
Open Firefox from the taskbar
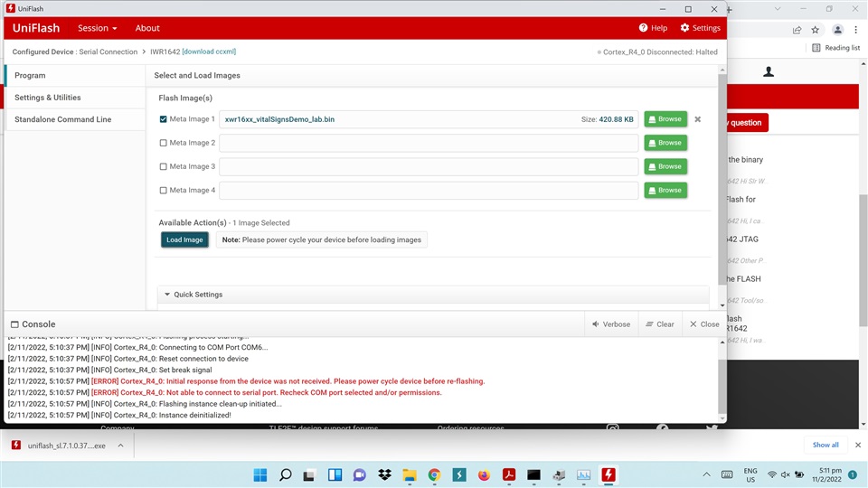point(485,474)
